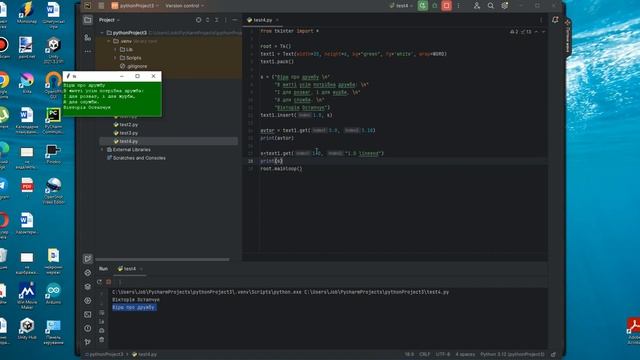Screen dimensions: 640x360
Task: Show more tool windows via the three-dots icon
Action: 88,51
